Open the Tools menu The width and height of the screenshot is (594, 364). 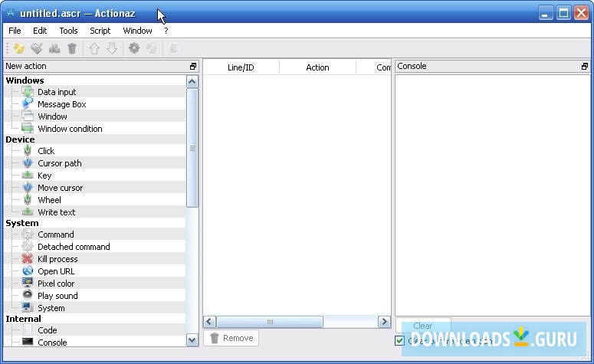68,31
